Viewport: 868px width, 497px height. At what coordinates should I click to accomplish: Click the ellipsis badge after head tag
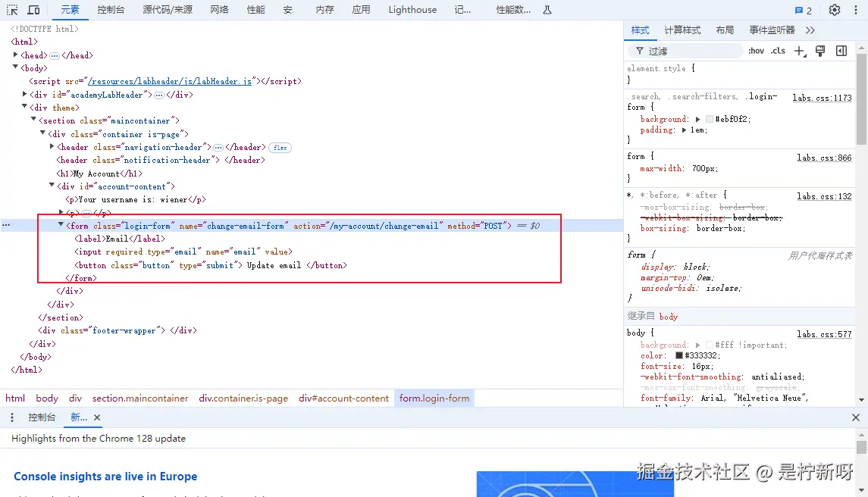point(55,56)
